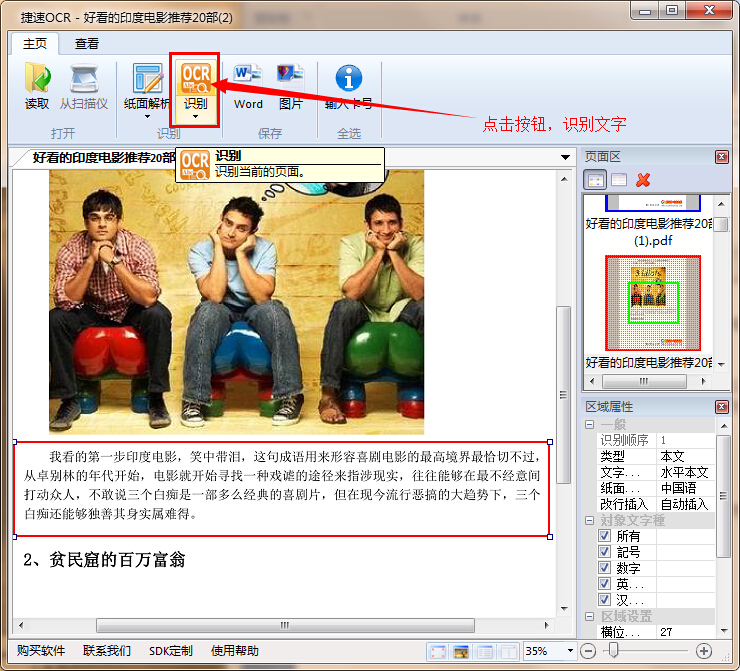This screenshot has height=671, width=740.
Task: Select the blue-bordered page thumbnail at top
Action: click(653, 203)
